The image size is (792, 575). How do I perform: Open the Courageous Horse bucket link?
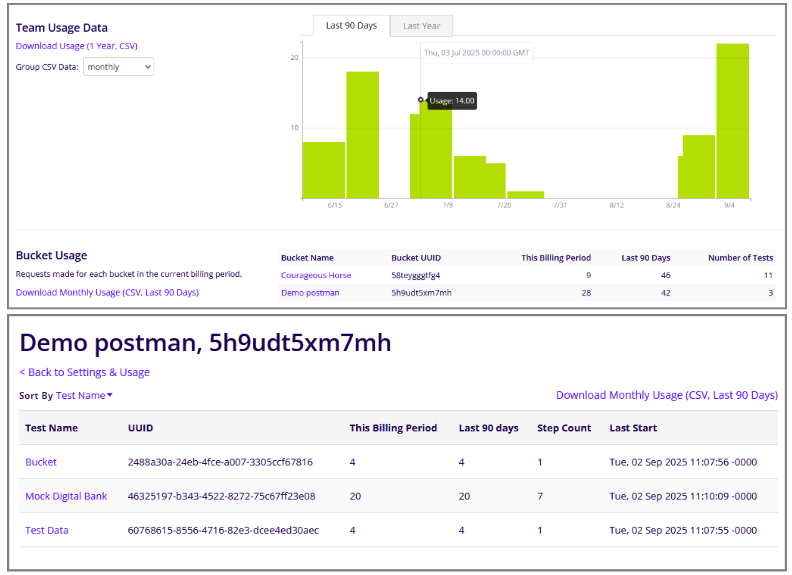(316, 275)
